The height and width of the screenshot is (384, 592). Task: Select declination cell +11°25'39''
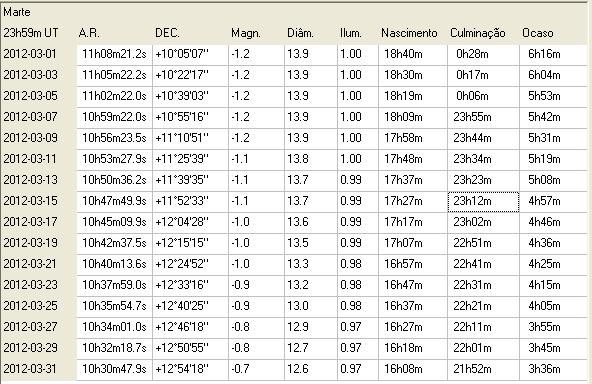tap(191, 159)
